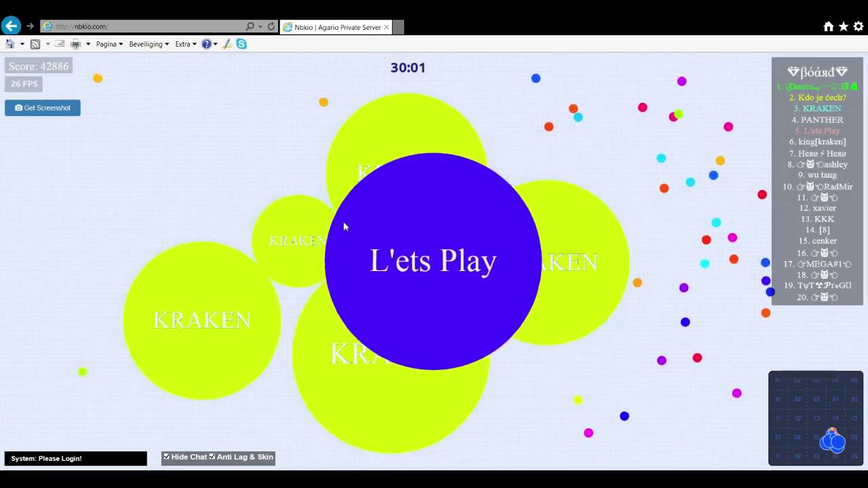The height and width of the screenshot is (488, 868).
Task: Click leaderboard entry 2. Kdo je čech?
Action: pyautogui.click(x=817, y=98)
